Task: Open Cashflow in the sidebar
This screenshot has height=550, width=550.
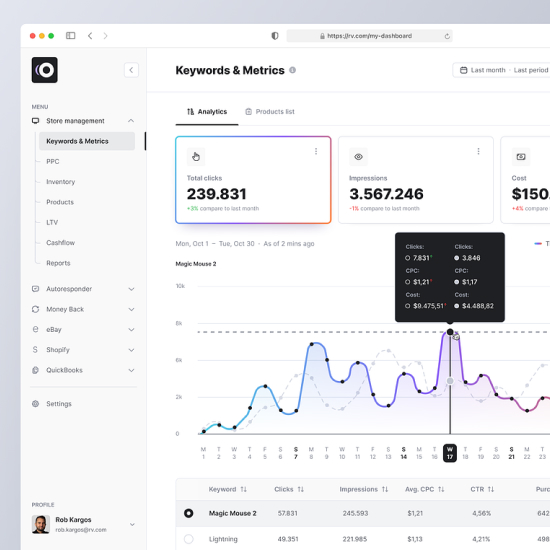Action: pyautogui.click(x=60, y=243)
